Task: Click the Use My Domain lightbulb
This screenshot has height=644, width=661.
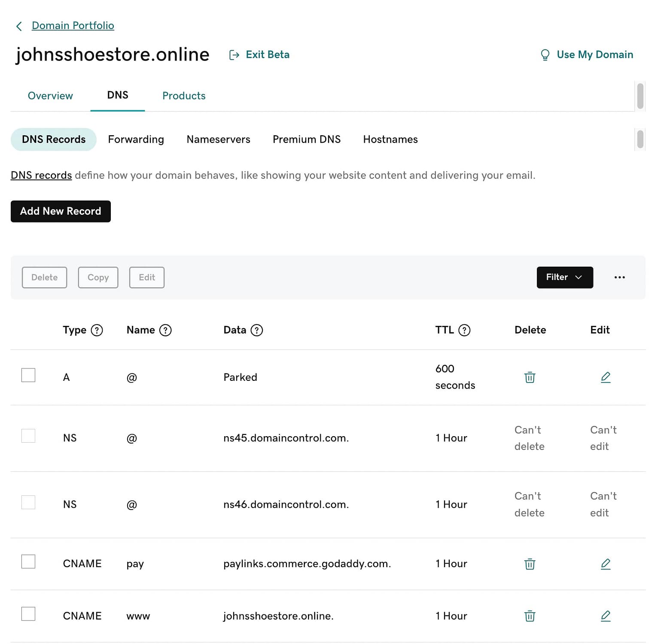Action: coord(545,55)
